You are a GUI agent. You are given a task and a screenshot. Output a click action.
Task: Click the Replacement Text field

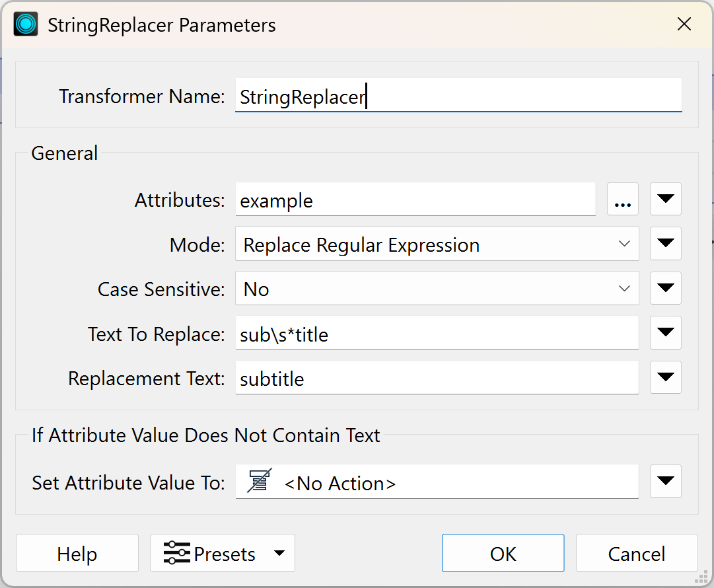437,378
